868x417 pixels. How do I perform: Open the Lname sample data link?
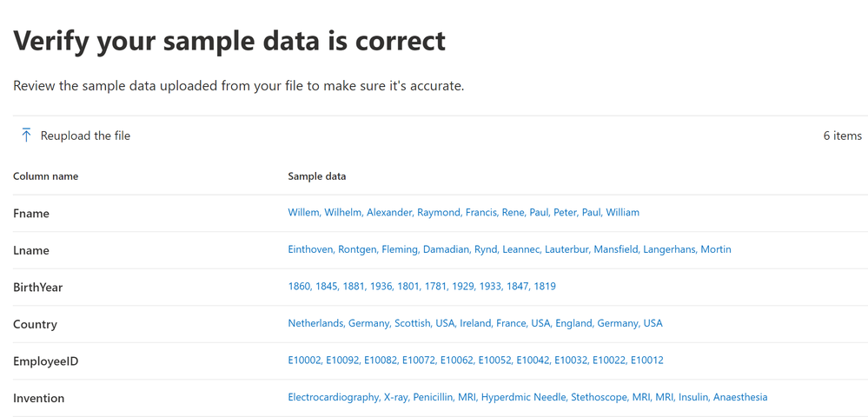pyautogui.click(x=509, y=249)
